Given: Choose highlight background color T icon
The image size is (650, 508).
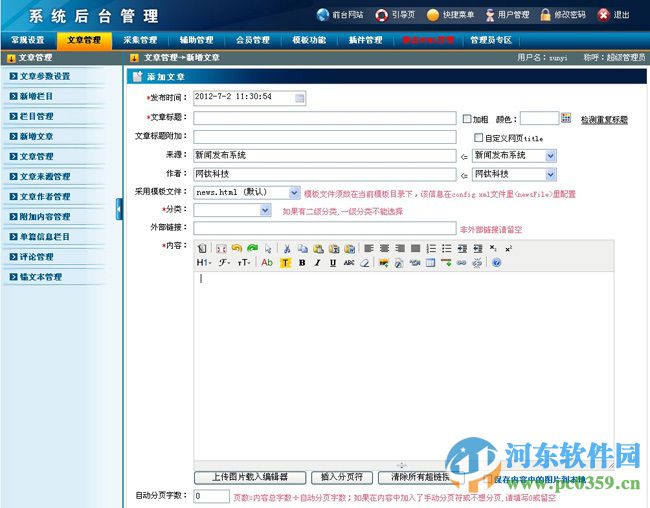Looking at the screenshot, I should [x=286, y=263].
